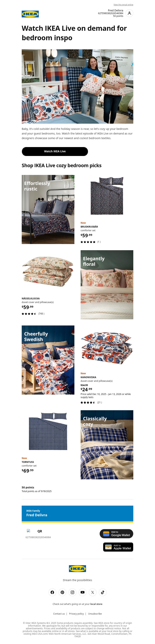Open the Cheerfully Swedish bedroom image
The image size is (155, 644).
48,360
